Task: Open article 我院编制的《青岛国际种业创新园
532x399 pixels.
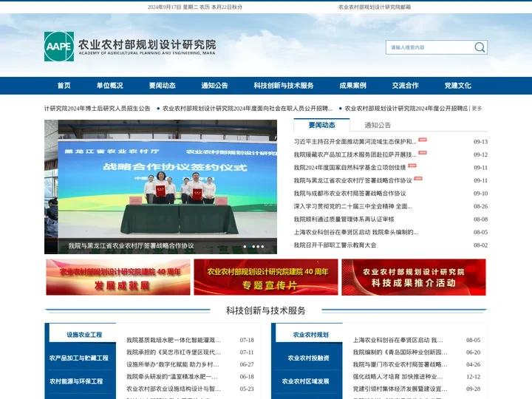Action: point(400,352)
